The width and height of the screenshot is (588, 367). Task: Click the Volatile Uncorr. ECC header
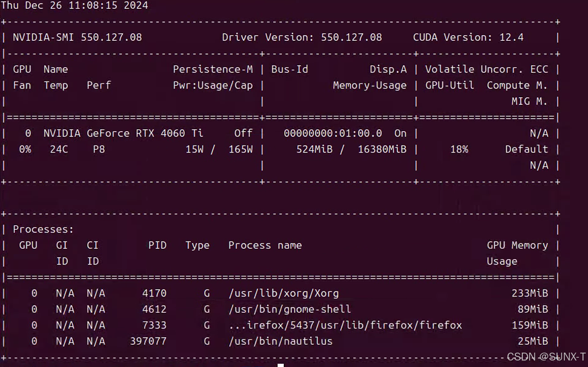coord(487,70)
